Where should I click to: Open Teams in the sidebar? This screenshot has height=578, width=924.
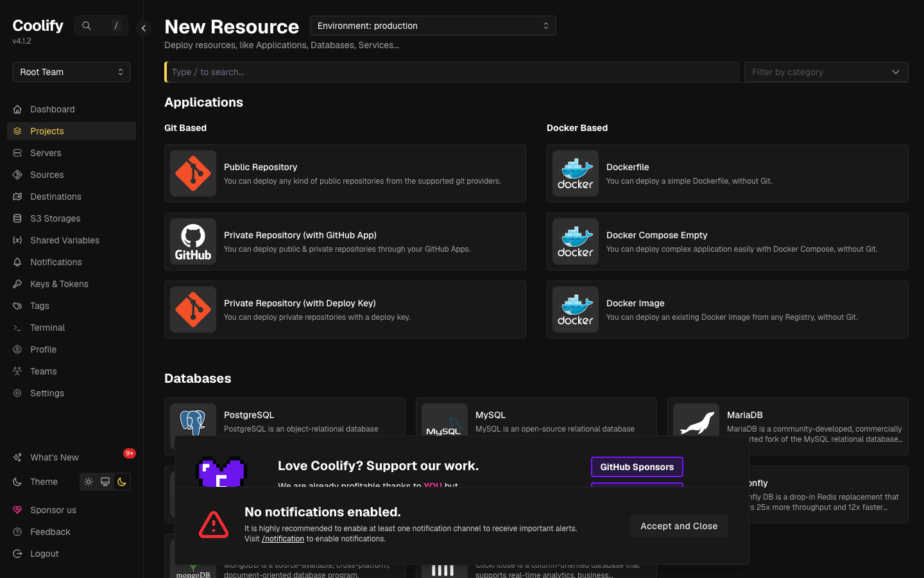pos(71,371)
